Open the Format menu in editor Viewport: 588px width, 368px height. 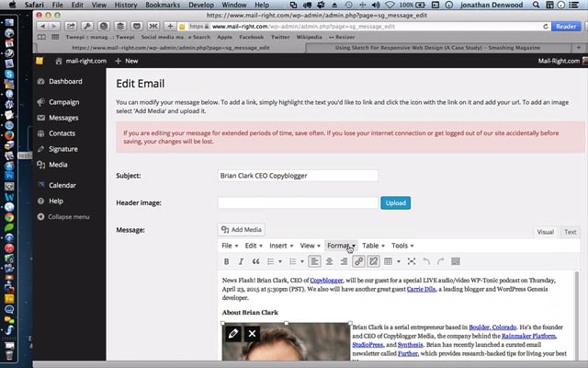(341, 246)
